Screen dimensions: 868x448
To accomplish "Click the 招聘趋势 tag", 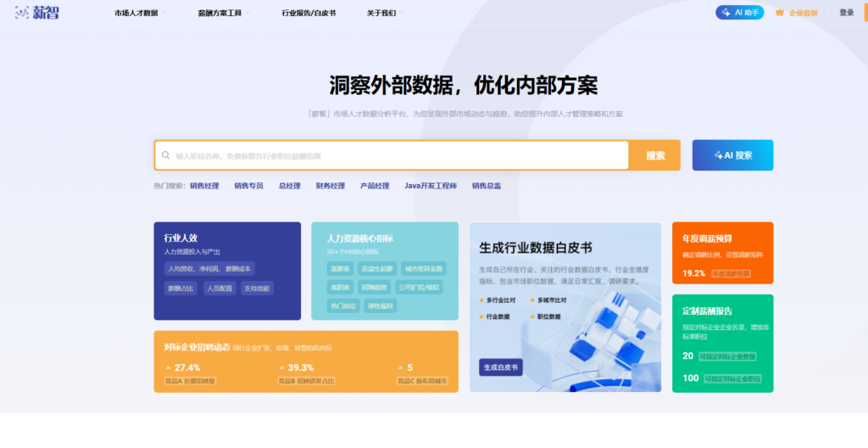I will 374,287.
